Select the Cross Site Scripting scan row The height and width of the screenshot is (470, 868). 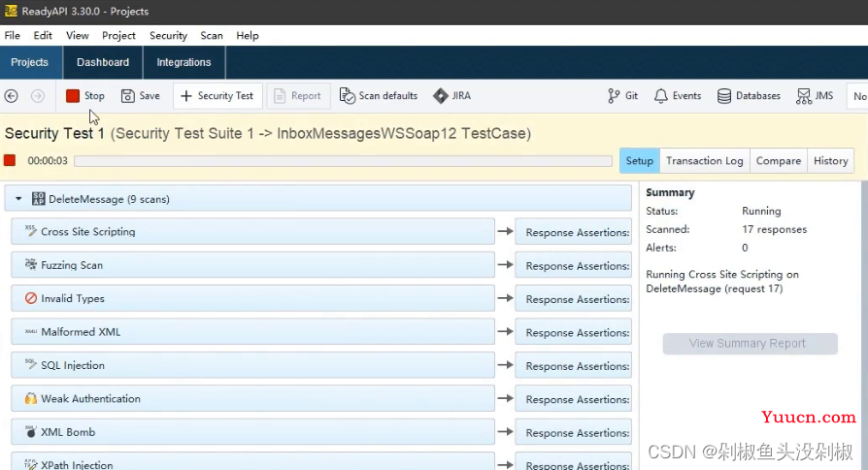click(x=252, y=231)
